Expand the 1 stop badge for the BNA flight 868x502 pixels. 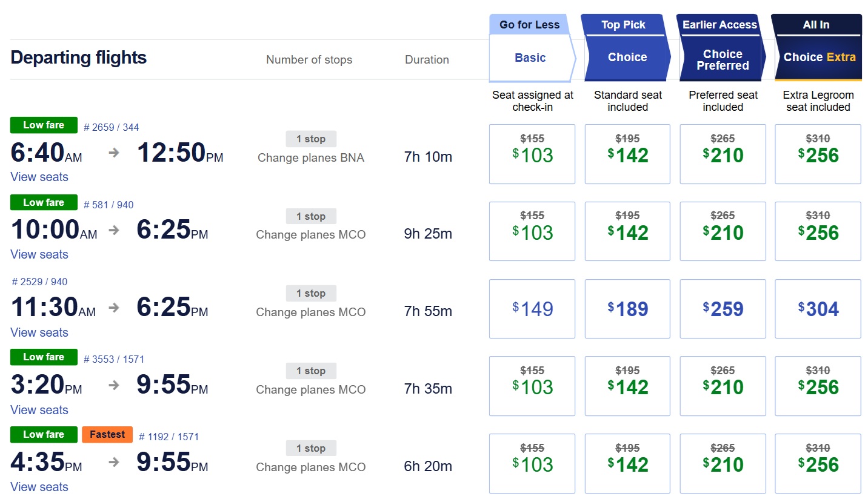[311, 139]
